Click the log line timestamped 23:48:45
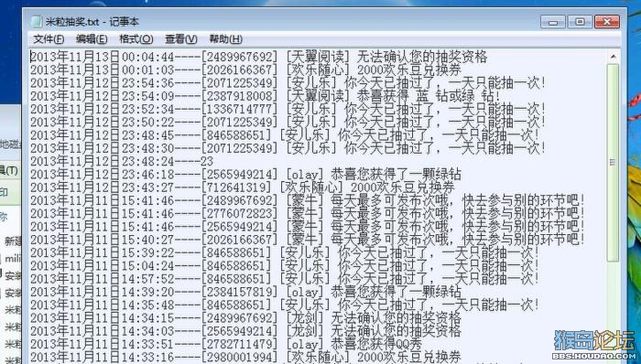 click(285, 135)
